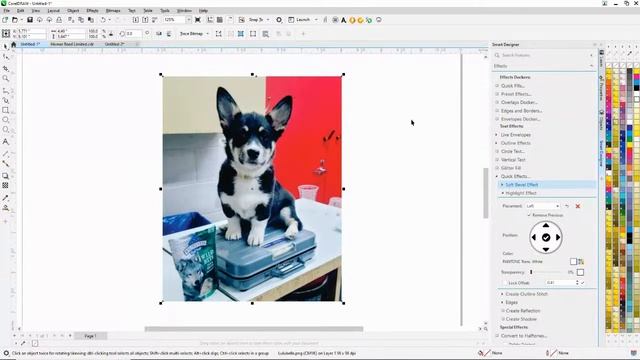Viewport: 640px width, 360px height.
Task: Toggle the Lock Offset checkbox
Action: [505, 283]
